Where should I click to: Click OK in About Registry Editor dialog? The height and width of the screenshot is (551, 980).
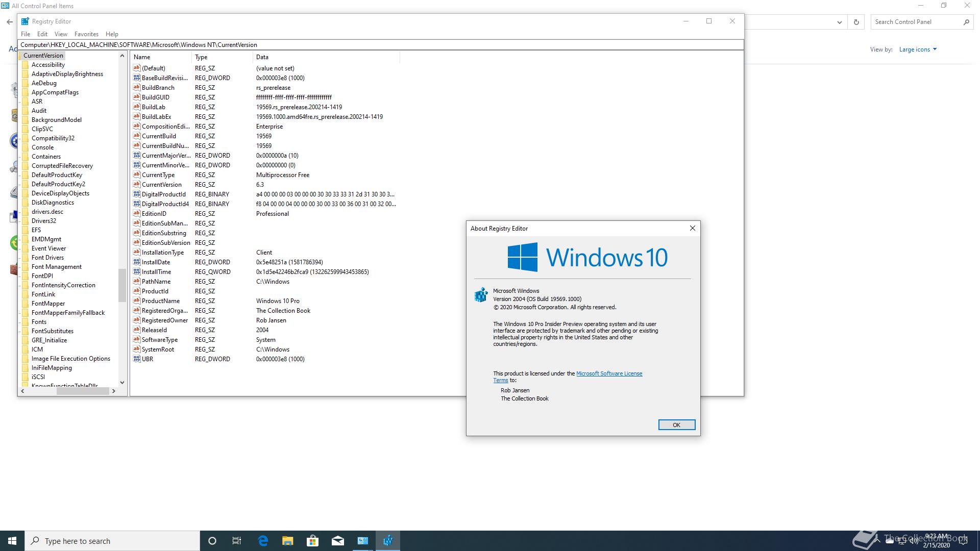(x=676, y=425)
